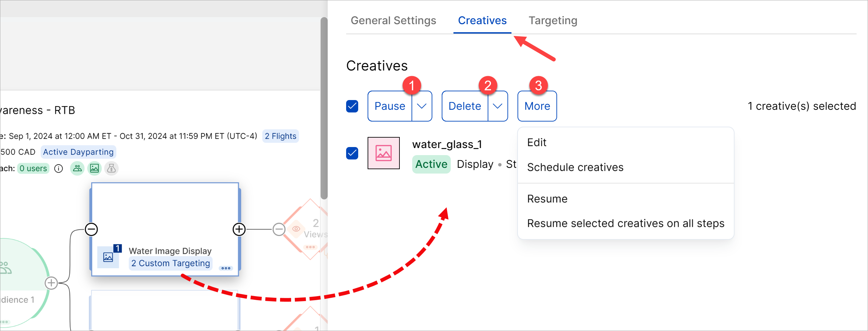Click the display creative icon in the step card
The image size is (868, 331).
pos(108,257)
